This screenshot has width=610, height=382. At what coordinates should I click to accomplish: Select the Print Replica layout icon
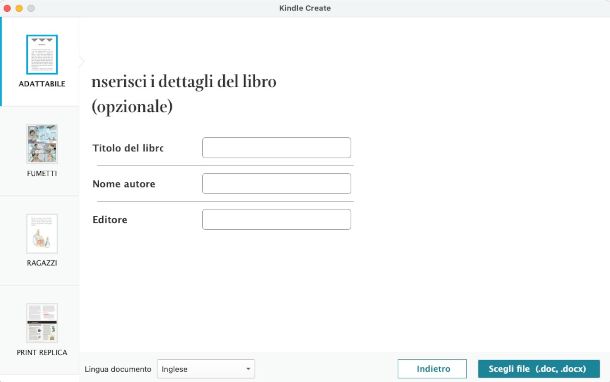[42, 323]
